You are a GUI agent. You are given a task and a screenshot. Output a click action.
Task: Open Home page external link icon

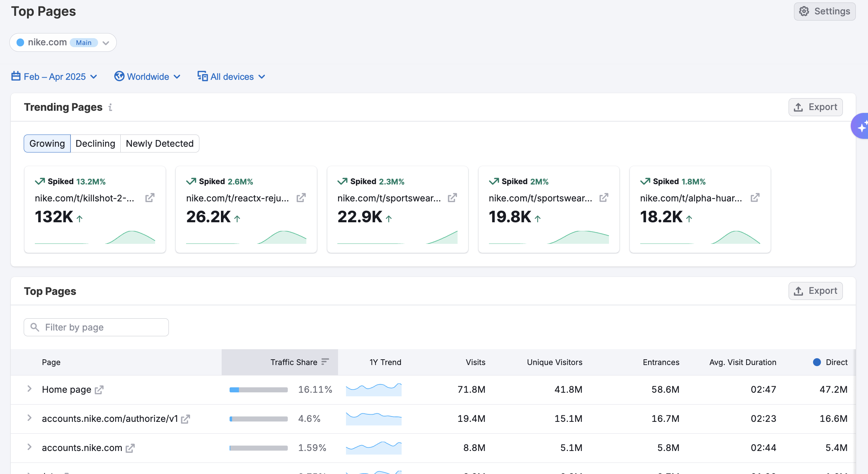click(x=99, y=390)
